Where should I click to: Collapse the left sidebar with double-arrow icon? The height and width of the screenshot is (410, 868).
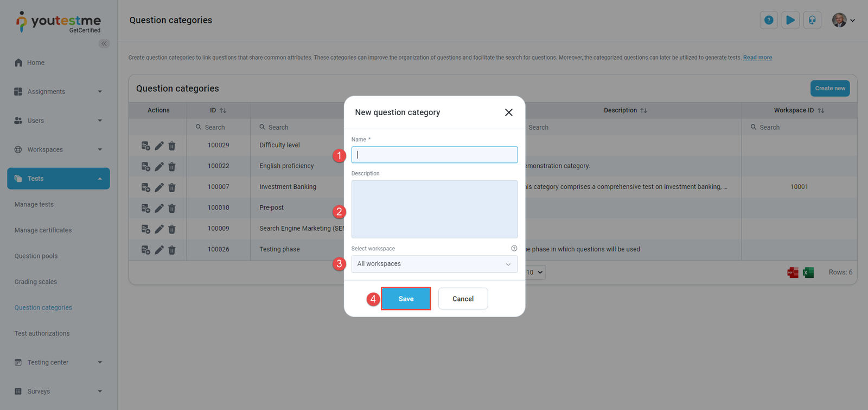104,43
